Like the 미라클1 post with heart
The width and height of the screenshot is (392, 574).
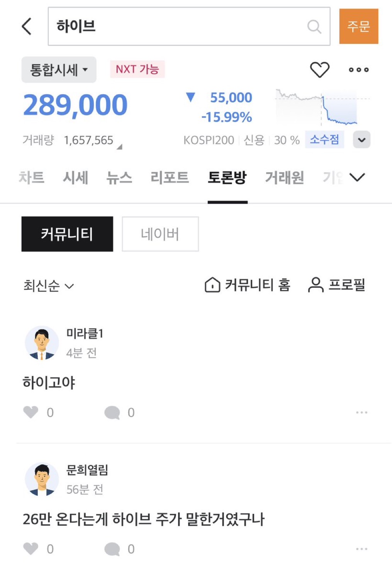point(31,412)
